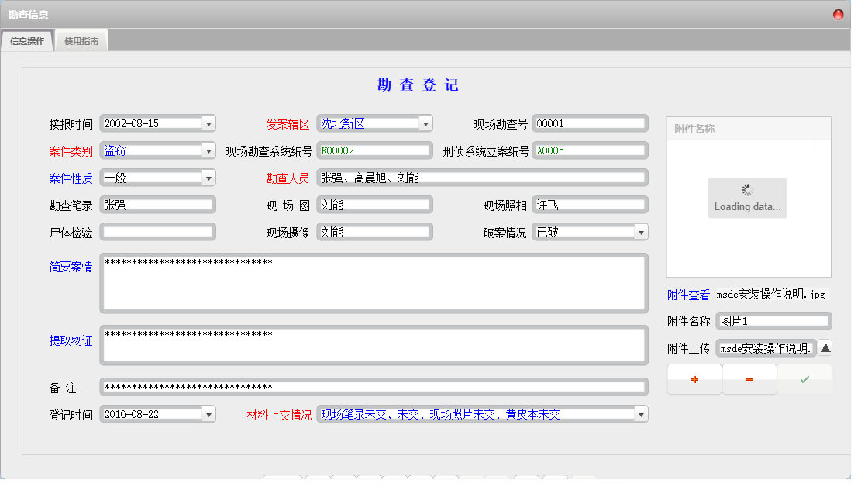Viewport: 868px width, 494px height.
Task: Click the 附件名称 field containing 图片1
Action: coord(773,321)
